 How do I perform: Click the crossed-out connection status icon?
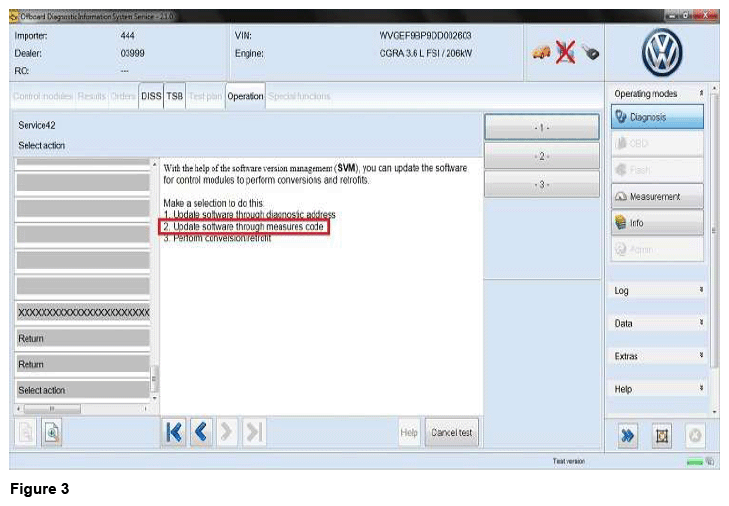pos(565,52)
